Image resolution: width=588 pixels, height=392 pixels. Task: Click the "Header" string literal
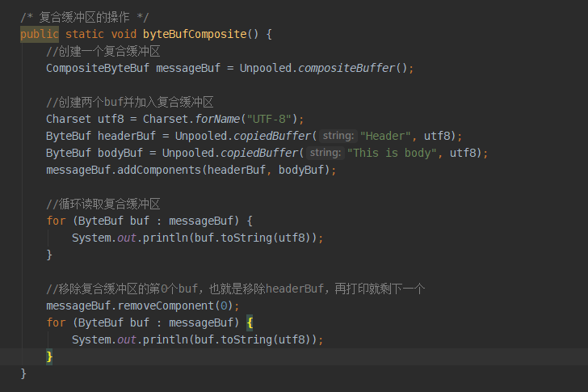(385, 136)
